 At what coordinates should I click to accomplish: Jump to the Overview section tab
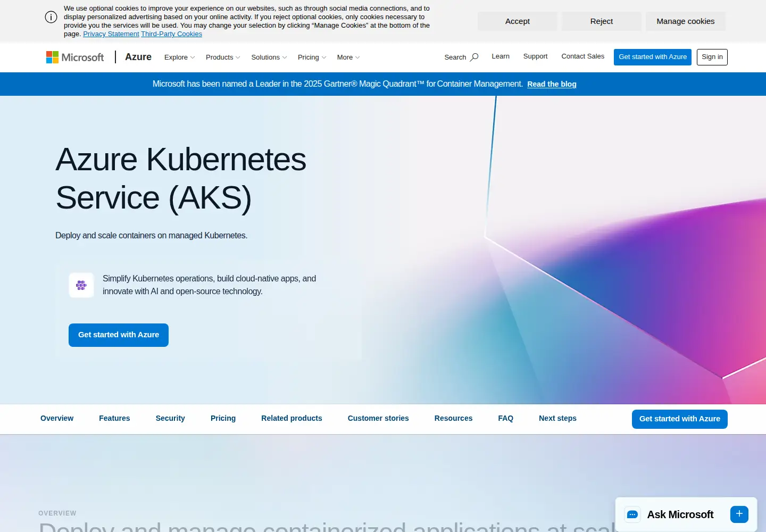pyautogui.click(x=57, y=418)
